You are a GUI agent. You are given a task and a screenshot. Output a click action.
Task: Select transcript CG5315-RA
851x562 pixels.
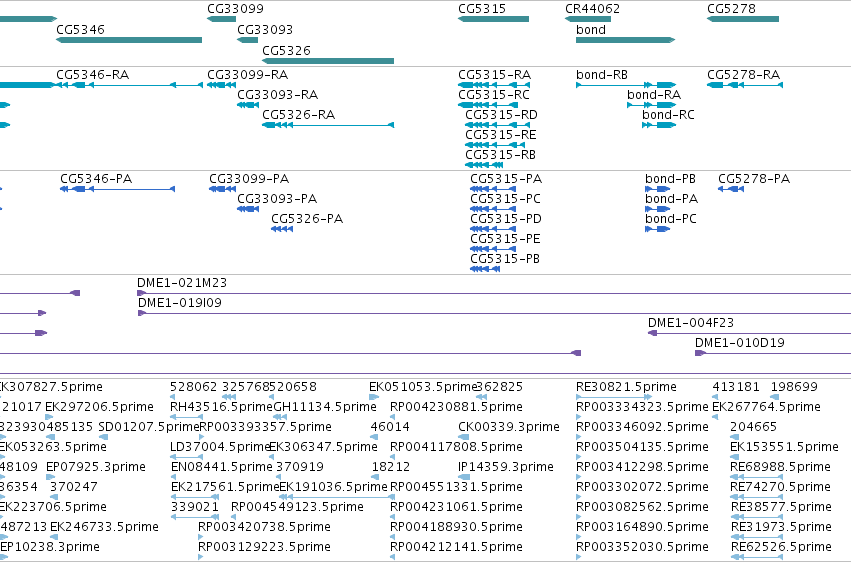tap(494, 85)
